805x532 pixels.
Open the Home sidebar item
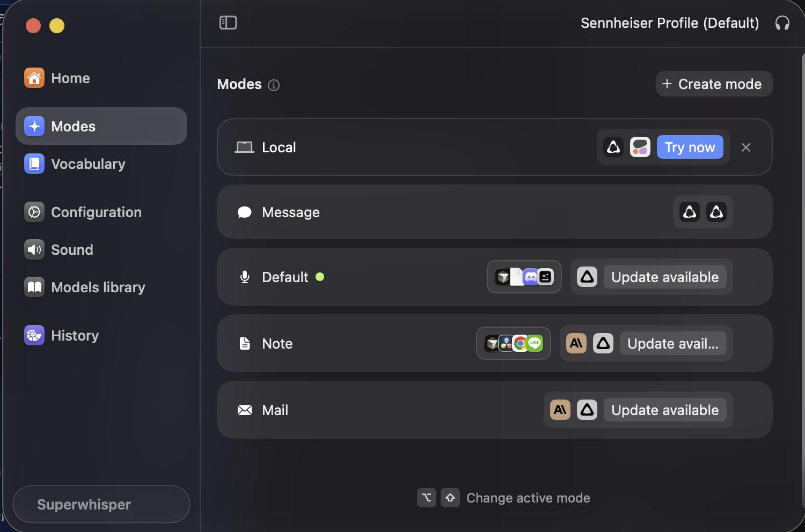point(101,78)
